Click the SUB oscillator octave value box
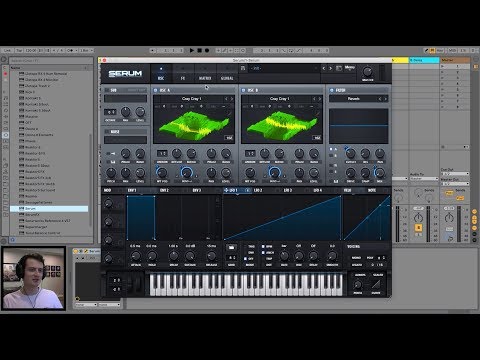This screenshot has height=360, width=480. [x=110, y=112]
